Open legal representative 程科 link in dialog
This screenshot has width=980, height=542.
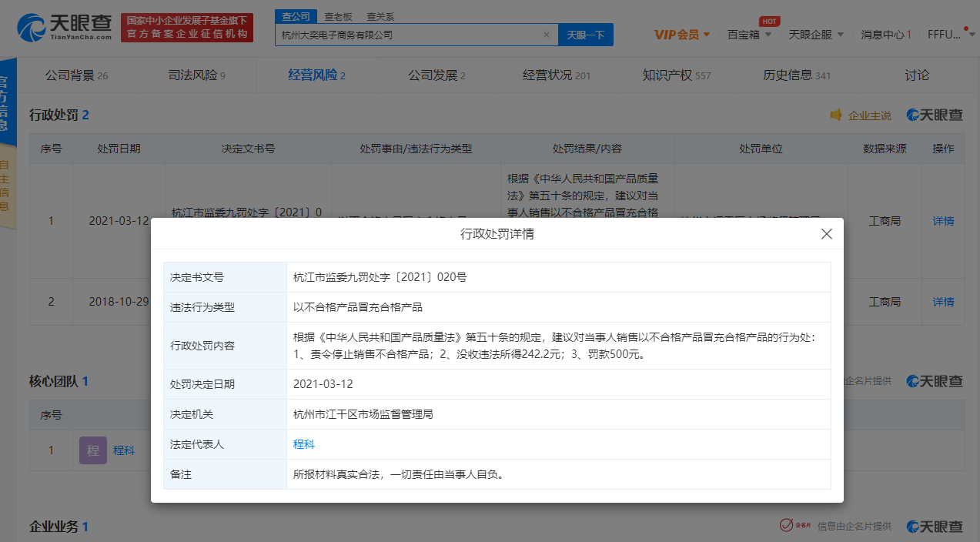(x=304, y=444)
